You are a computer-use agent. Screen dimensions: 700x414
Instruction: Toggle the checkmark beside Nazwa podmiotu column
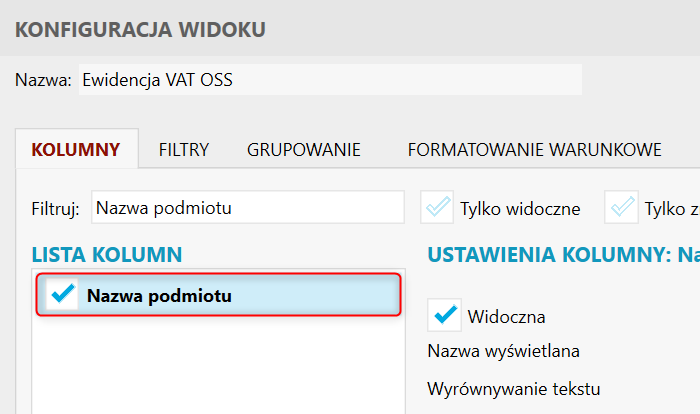click(62, 295)
